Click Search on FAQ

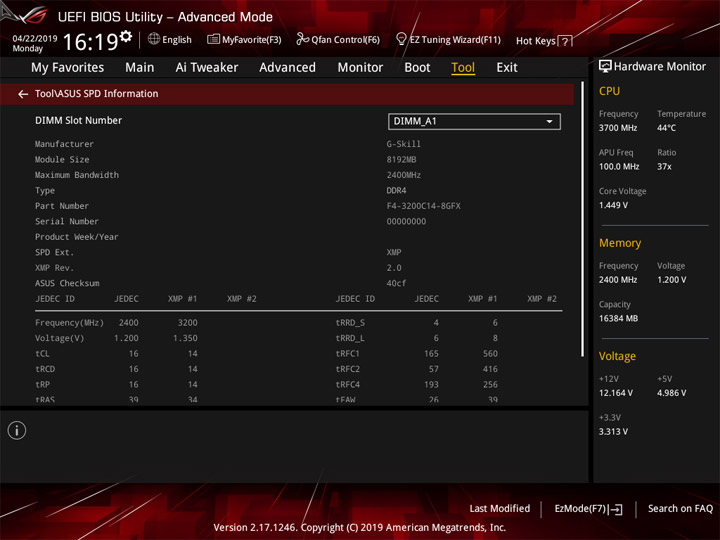[x=680, y=509]
